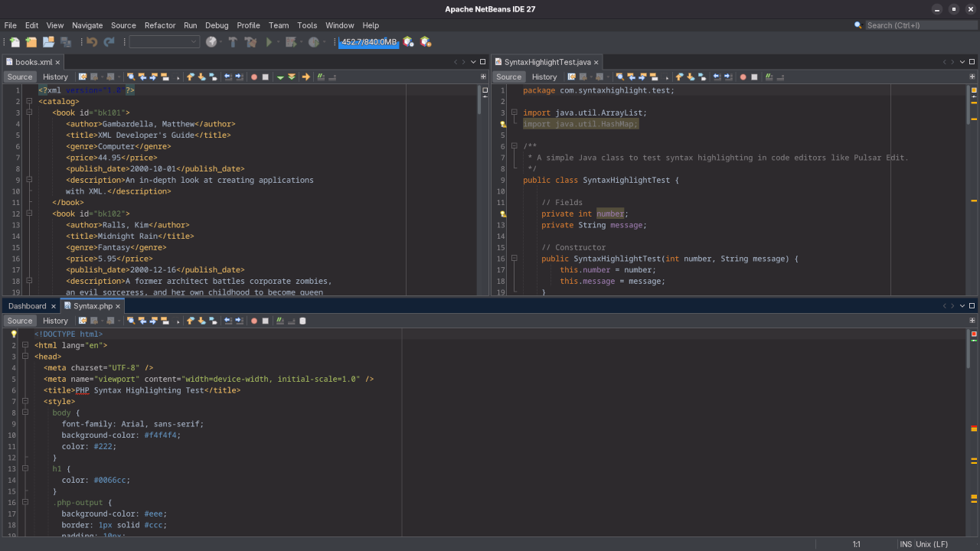Collapse the Java import fold on line 3
This screenshot has width=980, height=551.
coord(514,112)
